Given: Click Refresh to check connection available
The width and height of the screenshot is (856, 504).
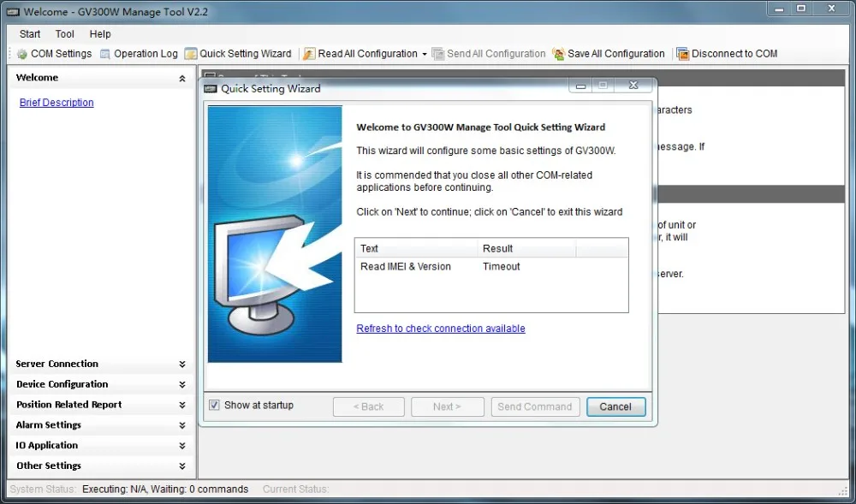Looking at the screenshot, I should (x=440, y=328).
